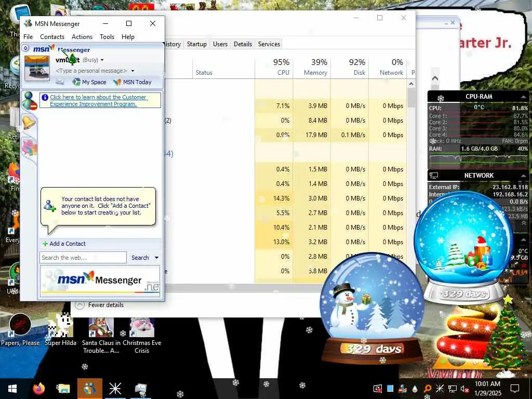The height and width of the screenshot is (399, 532).
Task: Open Papers, Please desktop shortcut
Action: [20, 330]
